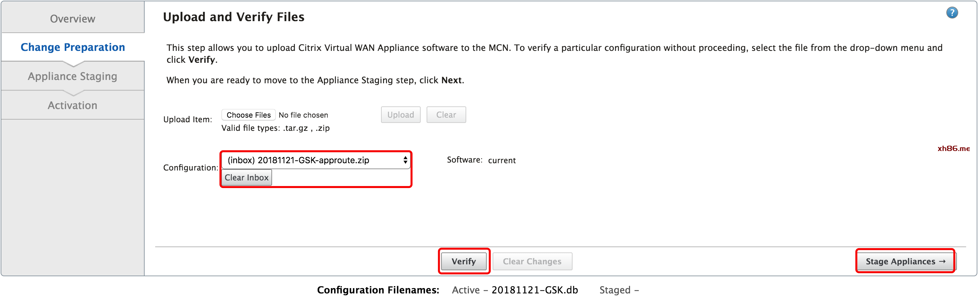Click the Software current label
The width and height of the screenshot is (980, 302).
coord(481,160)
